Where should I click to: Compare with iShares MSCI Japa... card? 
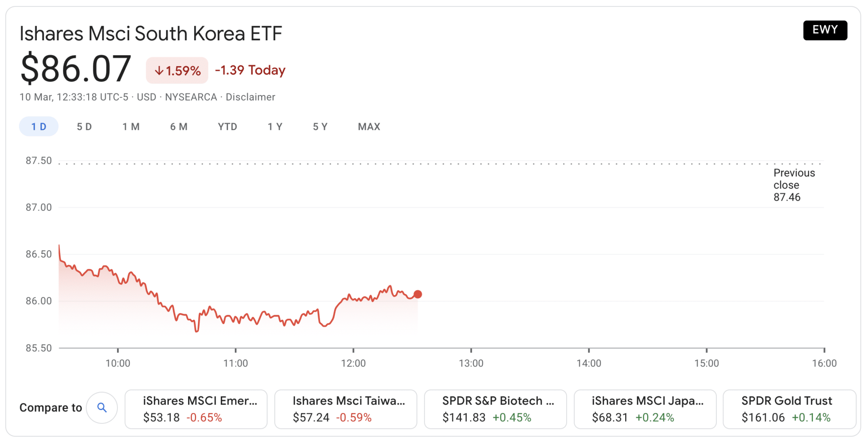pyautogui.click(x=645, y=409)
